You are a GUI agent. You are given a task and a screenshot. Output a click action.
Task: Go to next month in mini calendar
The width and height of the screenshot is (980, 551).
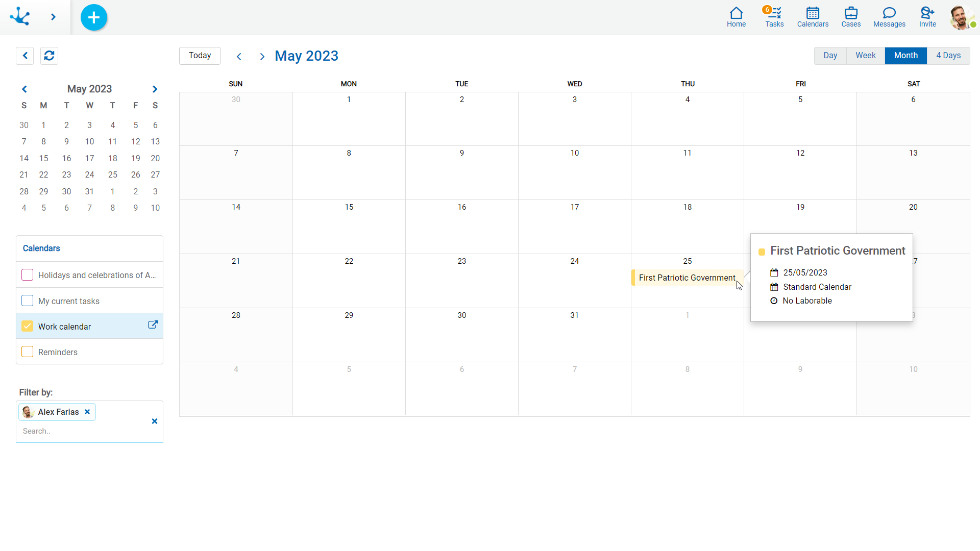tap(155, 89)
